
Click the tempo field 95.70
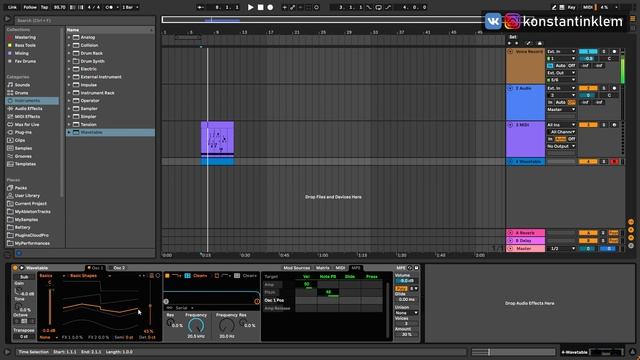click(x=60, y=7)
